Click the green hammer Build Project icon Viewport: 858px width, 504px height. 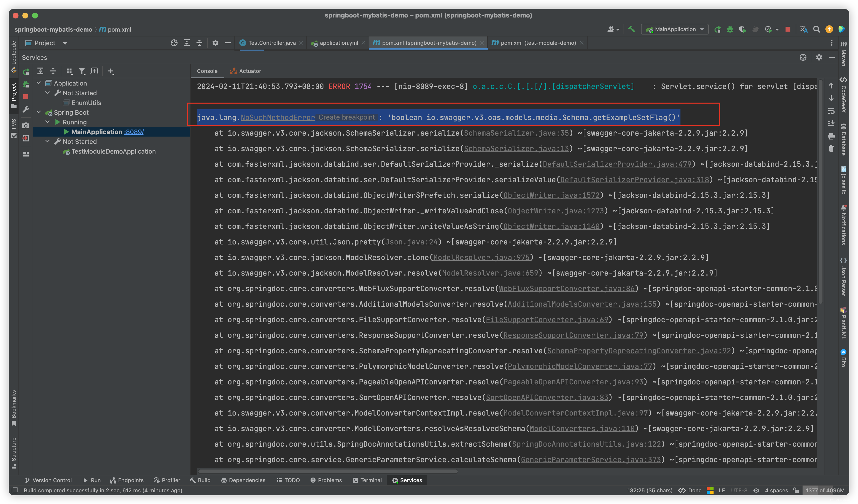click(632, 29)
